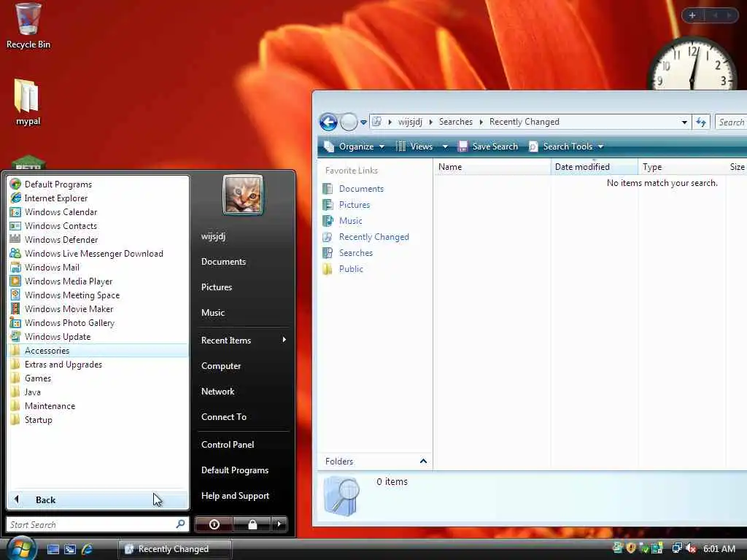
Task: Open Documents in Favorite Links
Action: coord(361,189)
